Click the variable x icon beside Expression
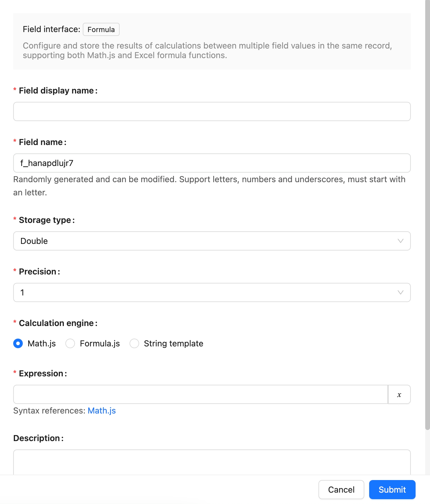The height and width of the screenshot is (504, 430). pyautogui.click(x=399, y=395)
